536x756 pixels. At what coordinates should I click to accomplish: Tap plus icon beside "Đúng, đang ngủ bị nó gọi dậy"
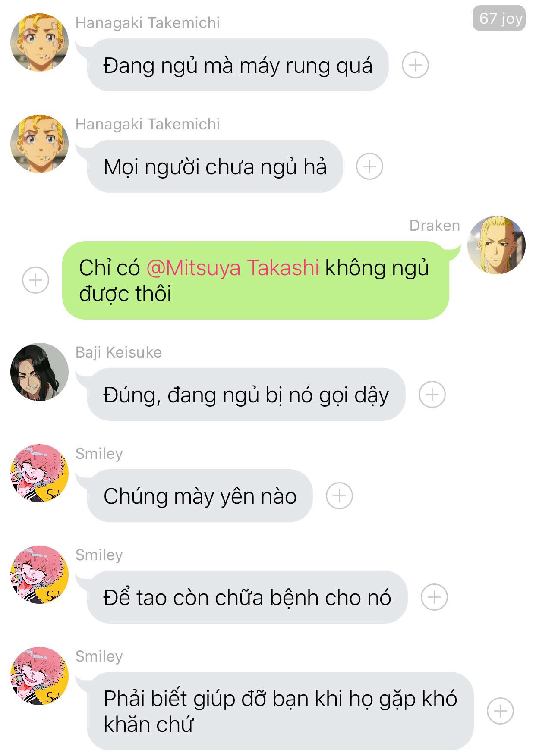432,395
